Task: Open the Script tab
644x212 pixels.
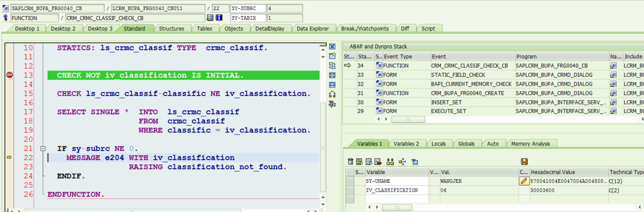Action: 428,29
